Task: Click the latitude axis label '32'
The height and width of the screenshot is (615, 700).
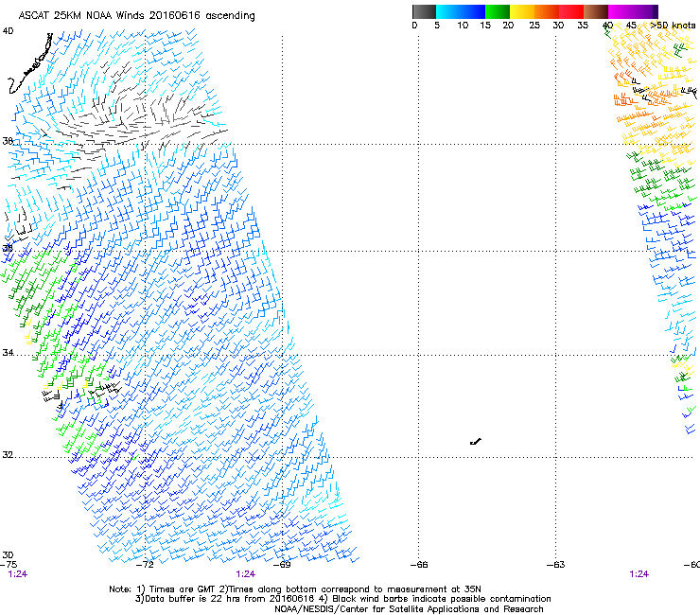Action: click(8, 455)
